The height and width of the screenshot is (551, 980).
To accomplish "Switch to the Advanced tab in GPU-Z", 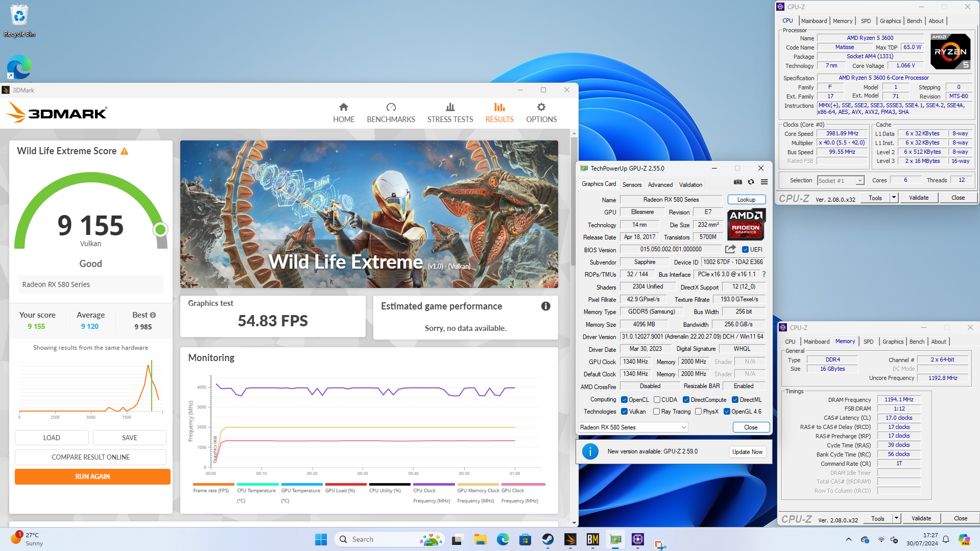I will click(660, 185).
